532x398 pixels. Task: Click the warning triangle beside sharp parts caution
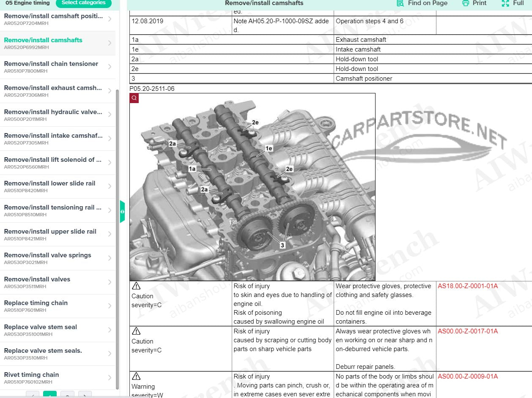[x=136, y=331]
